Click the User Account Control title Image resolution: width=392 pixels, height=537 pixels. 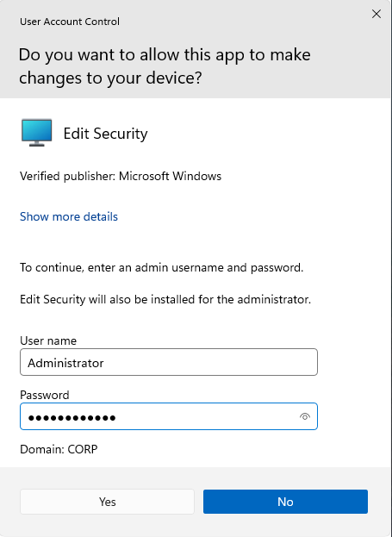click(70, 22)
